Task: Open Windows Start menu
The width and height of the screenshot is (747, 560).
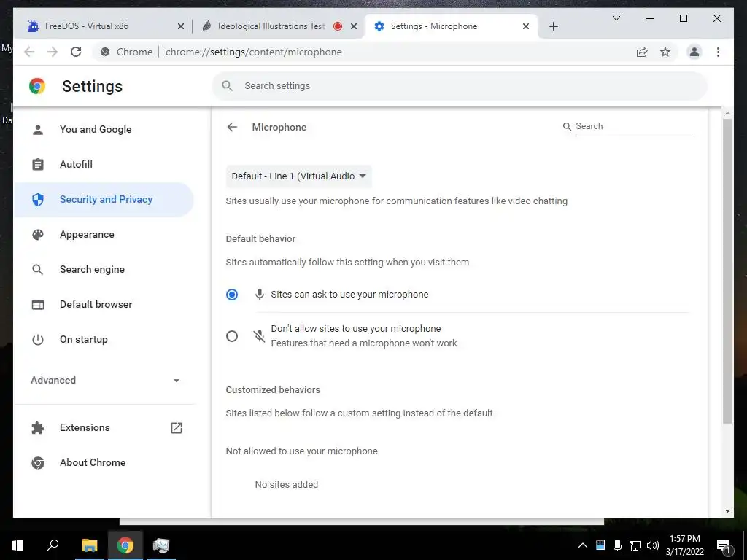Action: [x=18, y=545]
